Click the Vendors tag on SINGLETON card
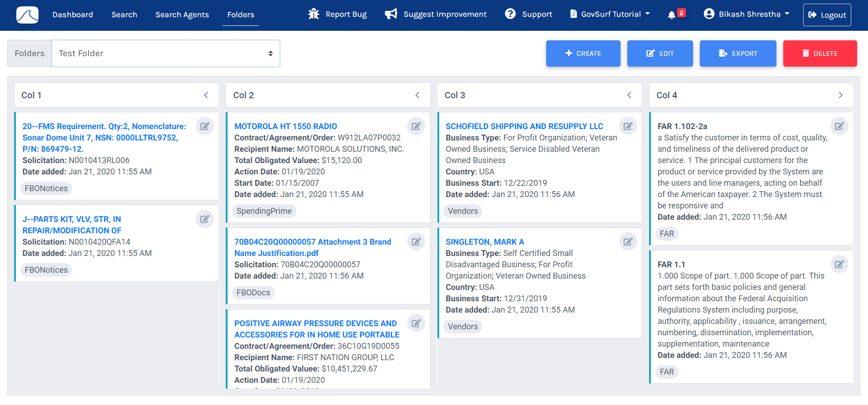This screenshot has width=868, height=405. (463, 327)
